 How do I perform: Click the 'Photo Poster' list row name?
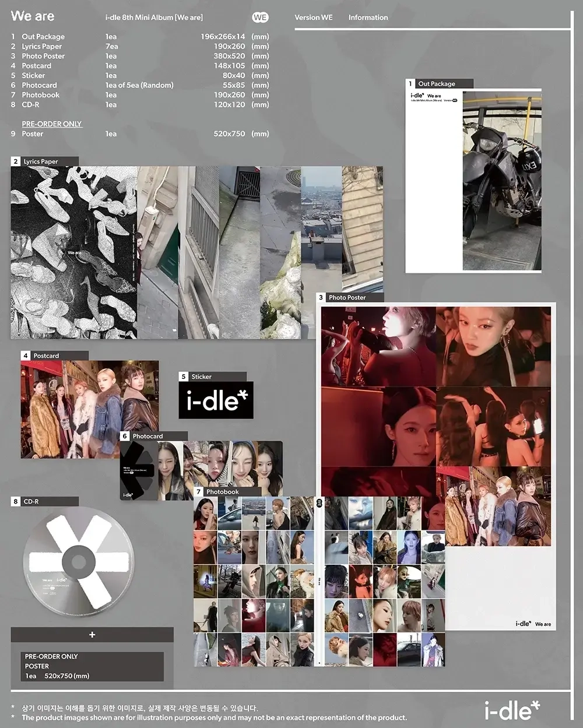click(43, 56)
